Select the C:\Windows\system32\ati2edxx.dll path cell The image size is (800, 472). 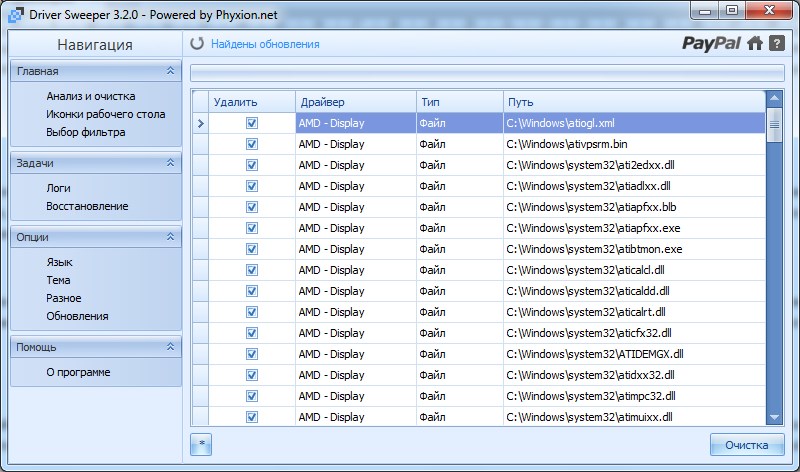(x=634, y=165)
